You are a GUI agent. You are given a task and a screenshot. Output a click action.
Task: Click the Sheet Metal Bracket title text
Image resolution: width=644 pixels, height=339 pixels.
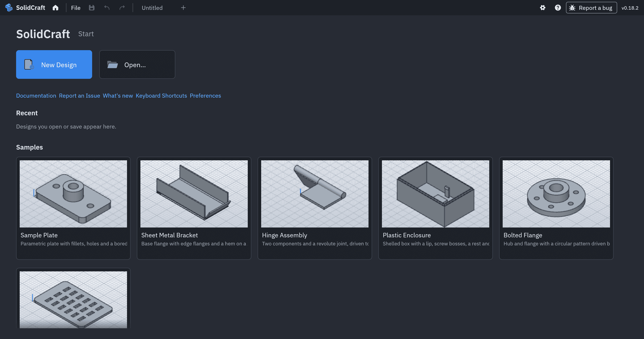[169, 235]
